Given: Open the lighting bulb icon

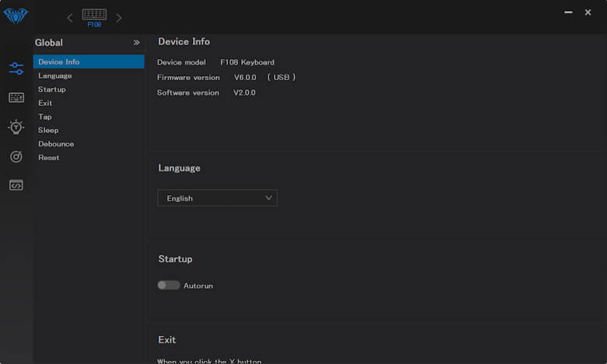Looking at the screenshot, I should (x=16, y=127).
